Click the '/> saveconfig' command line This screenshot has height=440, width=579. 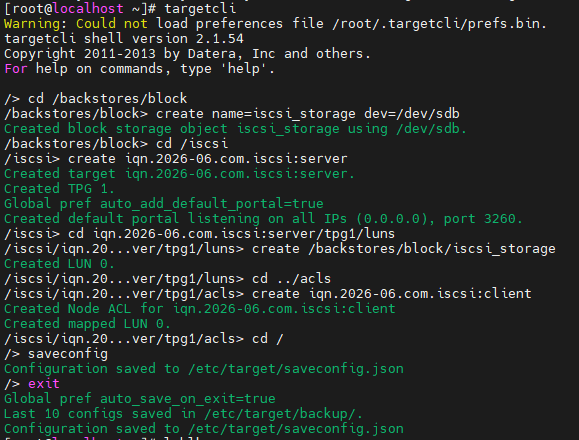(x=56, y=354)
